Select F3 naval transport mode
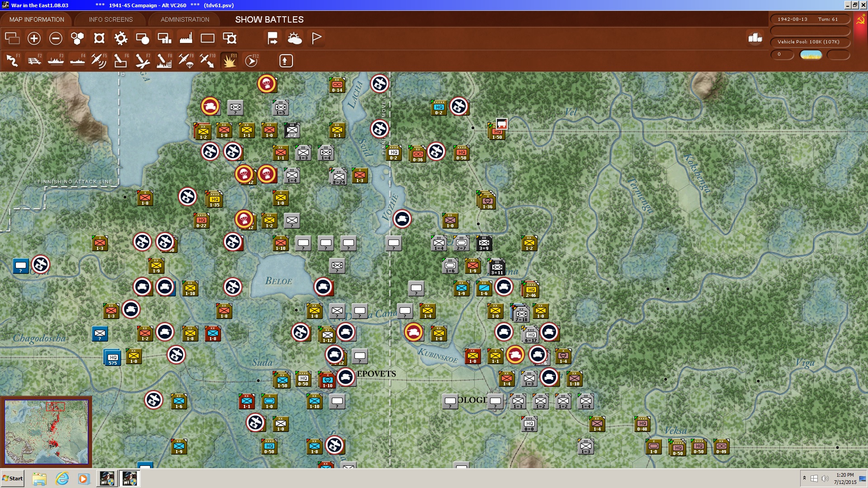Viewport: 868px width, 488px height. point(56,61)
